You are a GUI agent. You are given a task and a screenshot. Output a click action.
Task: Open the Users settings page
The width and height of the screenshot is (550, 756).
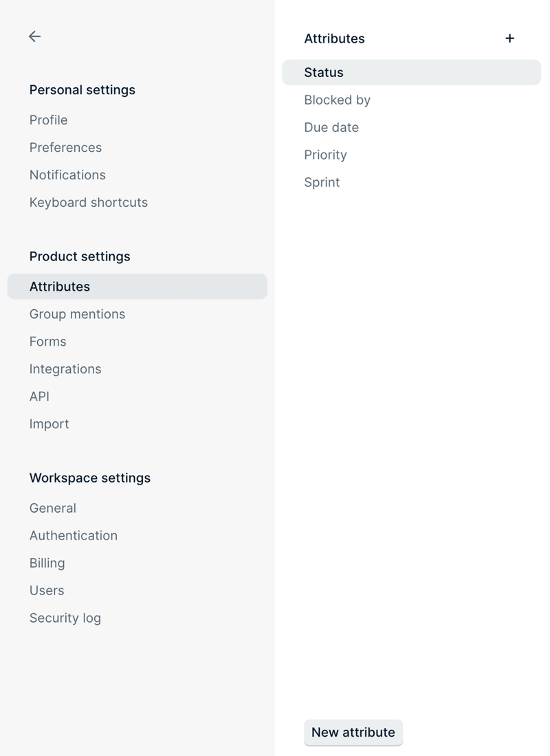click(x=47, y=590)
